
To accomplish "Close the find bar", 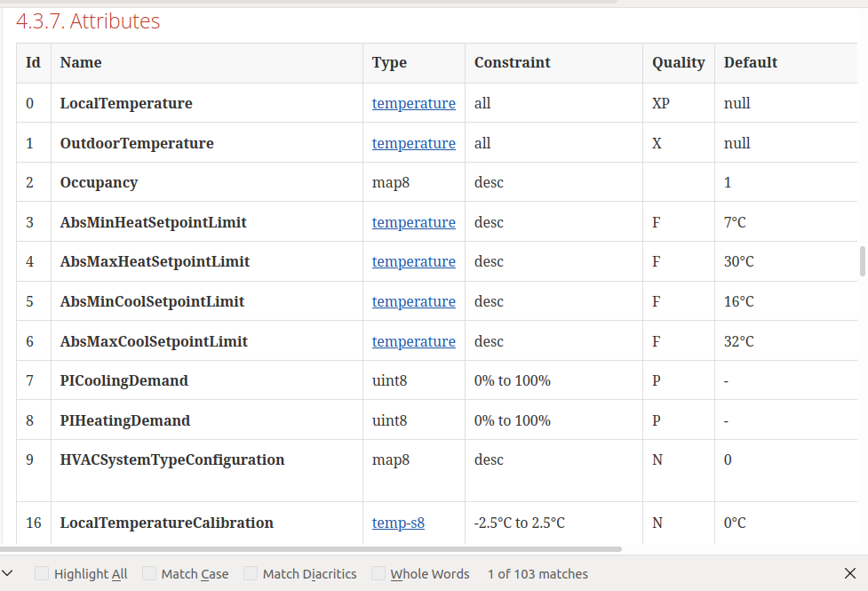I will point(850,573).
